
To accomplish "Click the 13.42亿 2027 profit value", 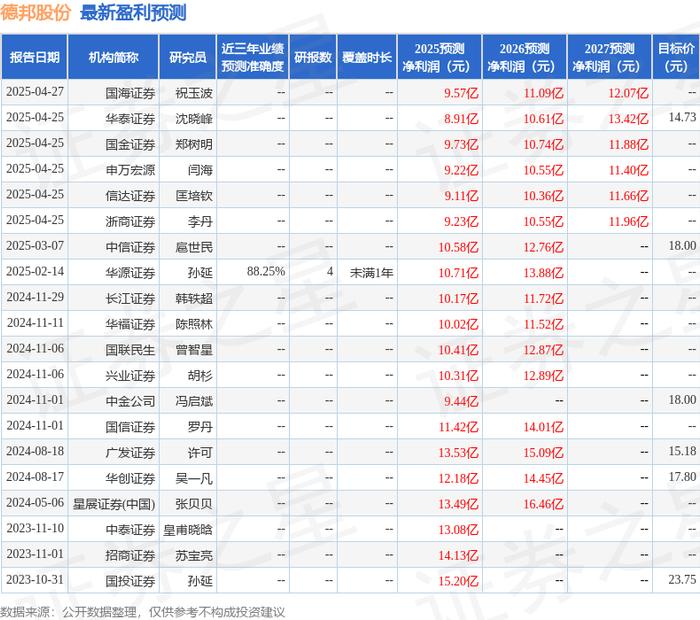I will [628, 119].
